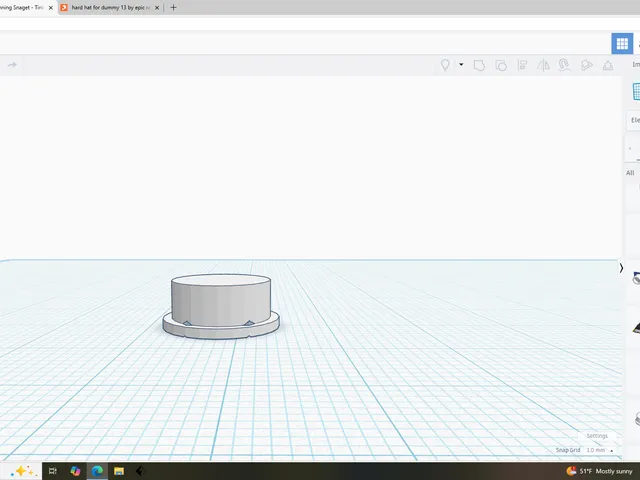Open the Snap Grid 1.0 mm dropdown
This screenshot has height=480, width=640.
pos(600,450)
